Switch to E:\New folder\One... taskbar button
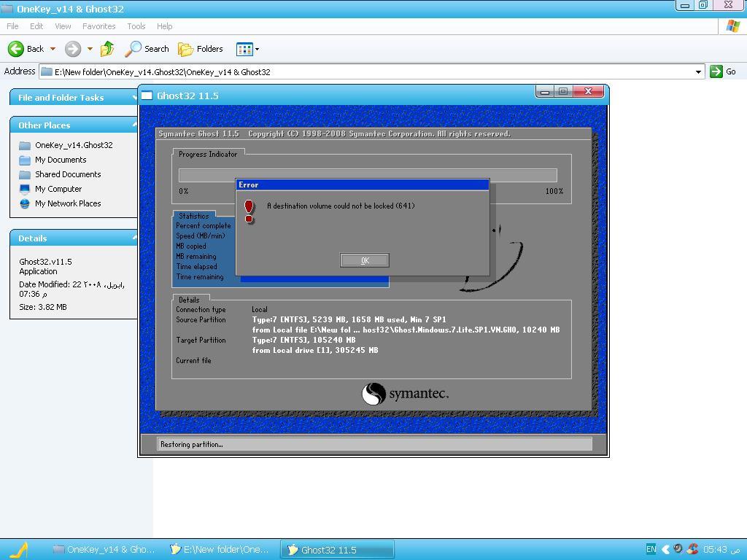Image resolution: width=747 pixels, height=560 pixels. click(220, 550)
